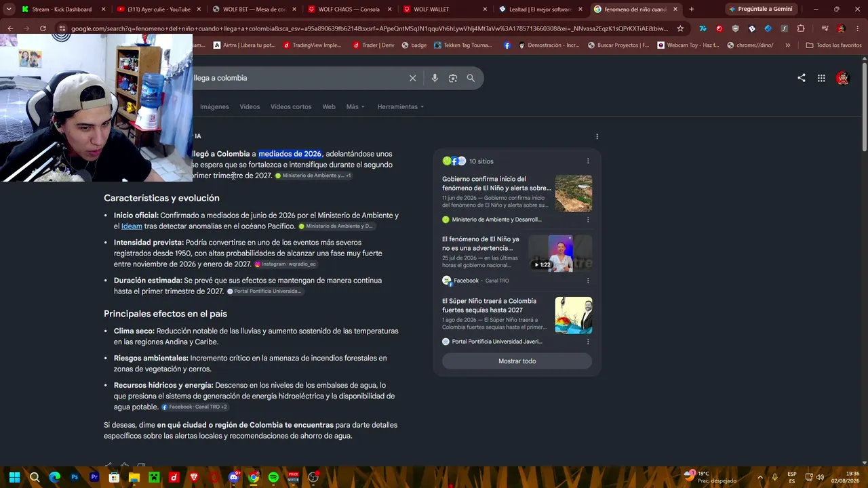Open the El Súper Niño article thumbnail
Screen dimensions: 868x488
(x=574, y=315)
